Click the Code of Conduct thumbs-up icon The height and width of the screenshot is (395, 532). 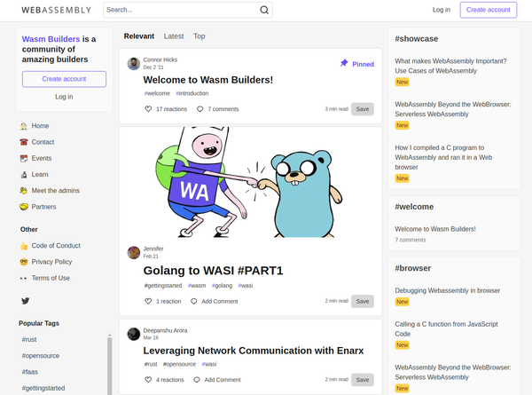pyautogui.click(x=24, y=246)
